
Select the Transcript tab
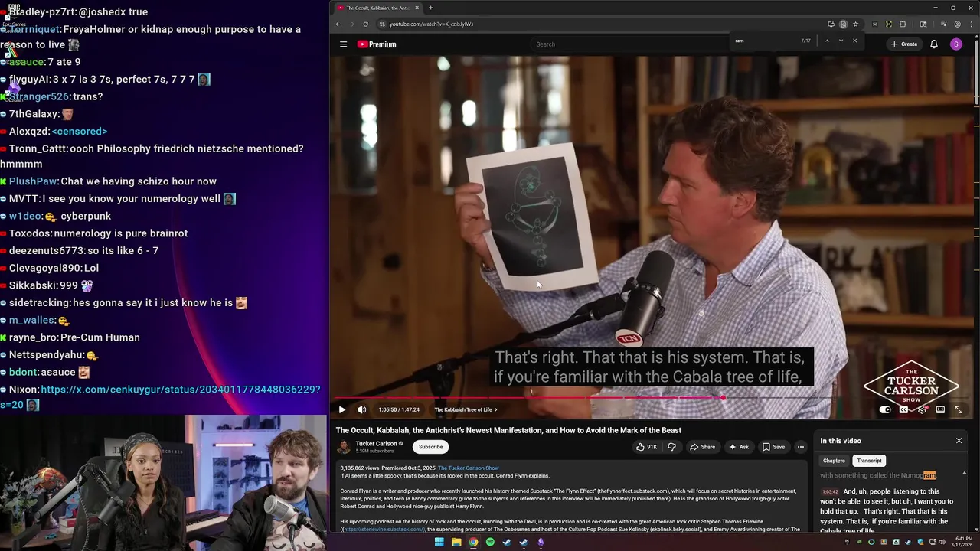click(x=869, y=461)
